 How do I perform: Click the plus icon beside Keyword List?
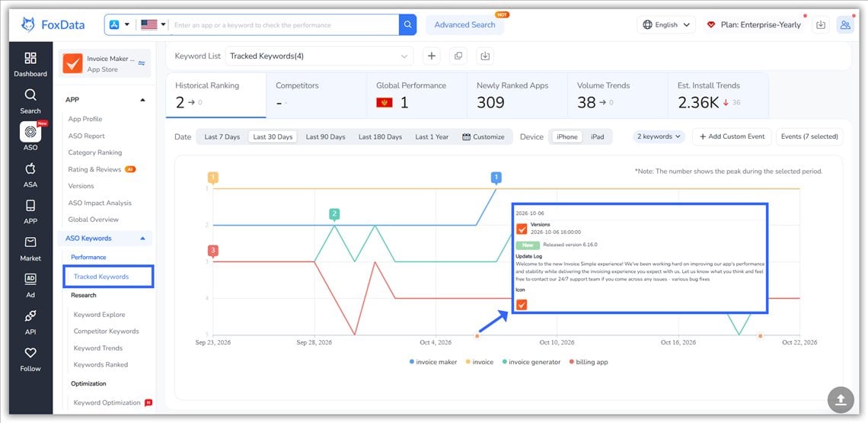coord(431,56)
